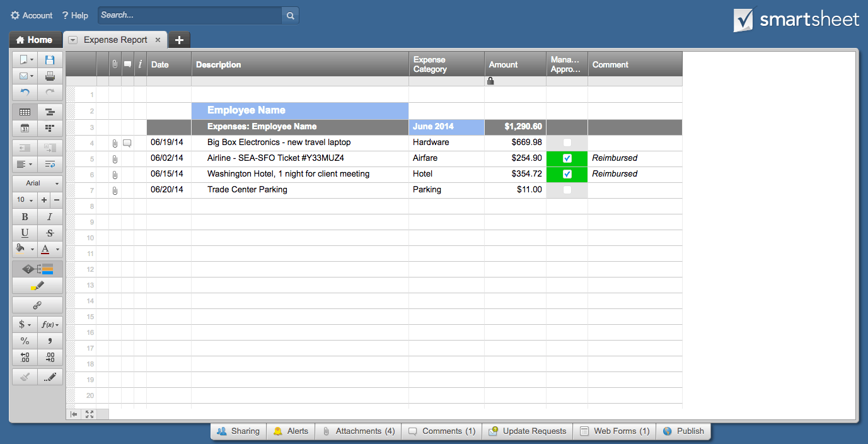Select the highlight changes marker
This screenshot has width=868, height=444.
point(37,286)
